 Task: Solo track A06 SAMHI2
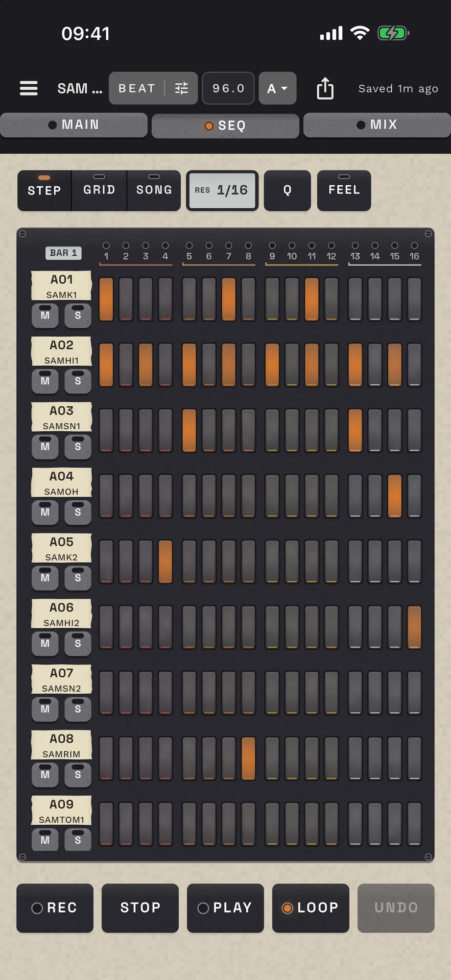(x=78, y=643)
